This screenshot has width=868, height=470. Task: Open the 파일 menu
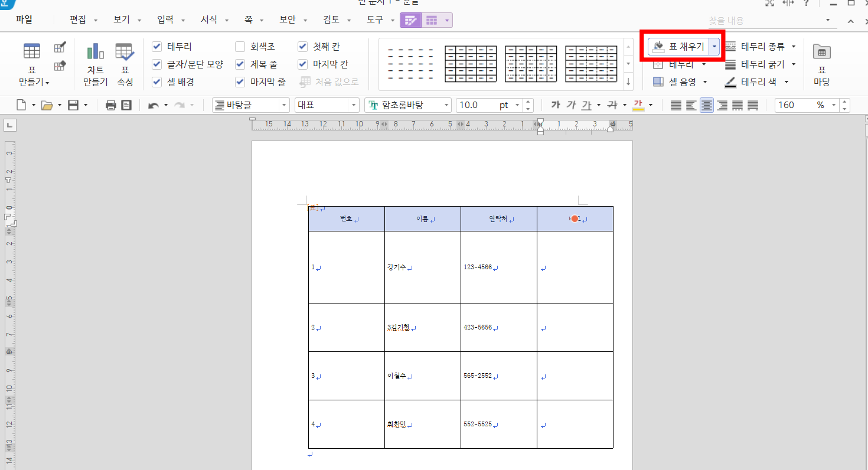(x=24, y=20)
